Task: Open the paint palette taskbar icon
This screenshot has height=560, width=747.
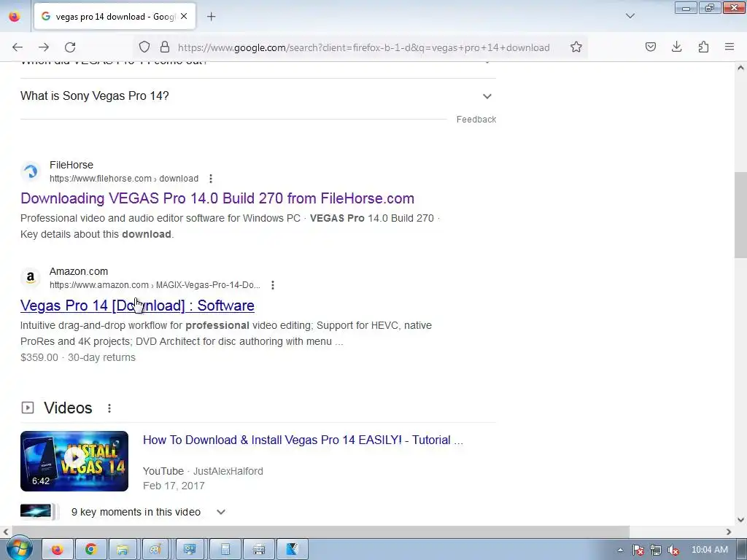Action: pyautogui.click(x=155, y=550)
